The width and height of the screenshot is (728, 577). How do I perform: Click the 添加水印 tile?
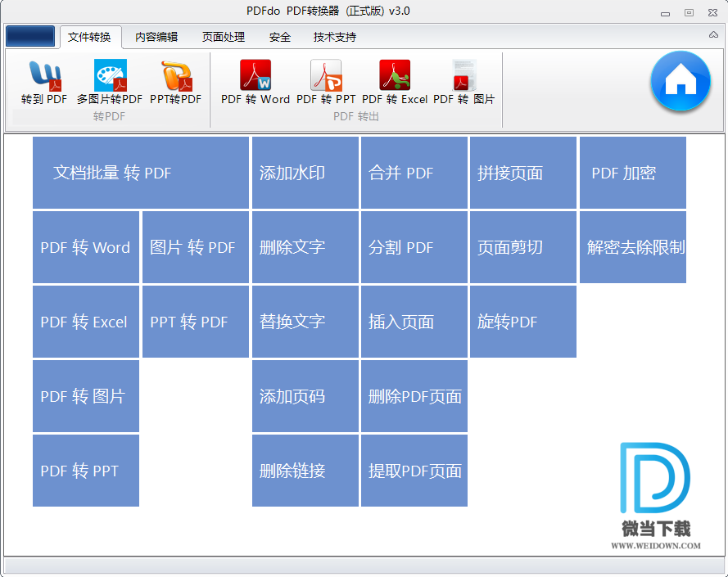click(305, 173)
